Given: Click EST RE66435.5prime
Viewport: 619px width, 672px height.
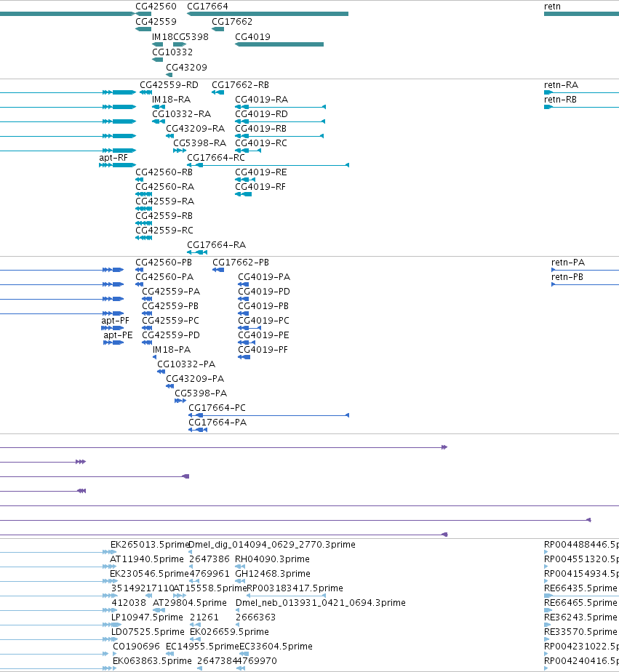Looking at the screenshot, I should coord(580,588).
